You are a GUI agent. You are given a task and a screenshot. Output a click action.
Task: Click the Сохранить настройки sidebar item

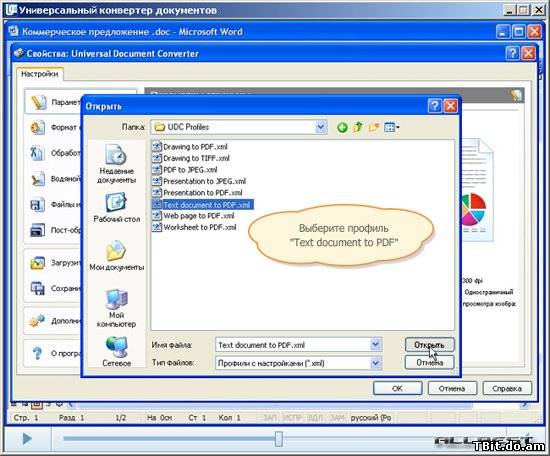[54, 288]
